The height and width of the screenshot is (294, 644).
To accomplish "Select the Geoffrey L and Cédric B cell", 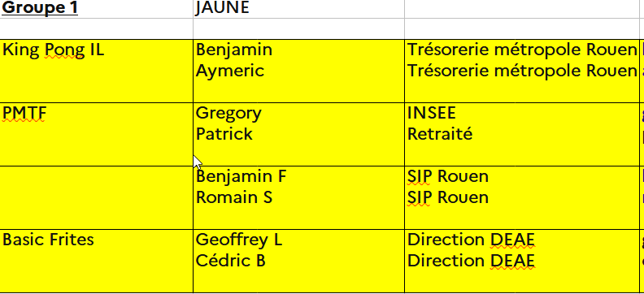I will (298, 261).
